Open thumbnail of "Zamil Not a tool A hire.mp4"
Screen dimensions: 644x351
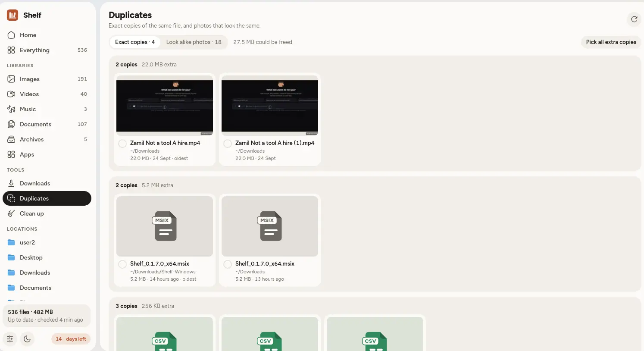(x=165, y=106)
